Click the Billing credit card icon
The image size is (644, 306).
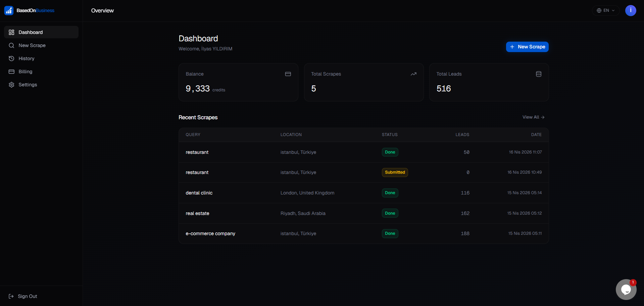click(x=12, y=71)
